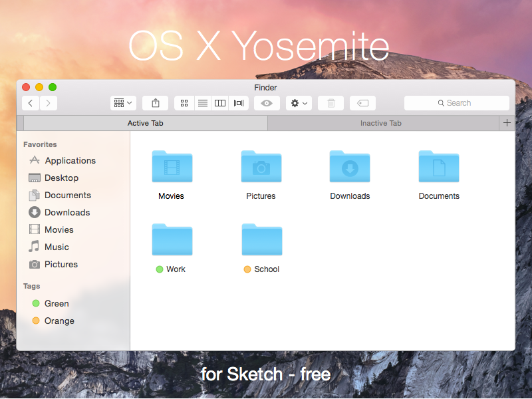Viewport: 532px width, 399px height.
Task: Go forward with the right chevron button
Action: [x=48, y=103]
